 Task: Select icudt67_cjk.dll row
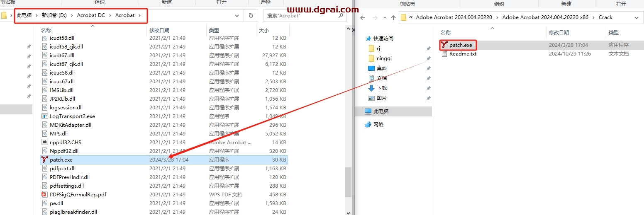click(x=164, y=64)
